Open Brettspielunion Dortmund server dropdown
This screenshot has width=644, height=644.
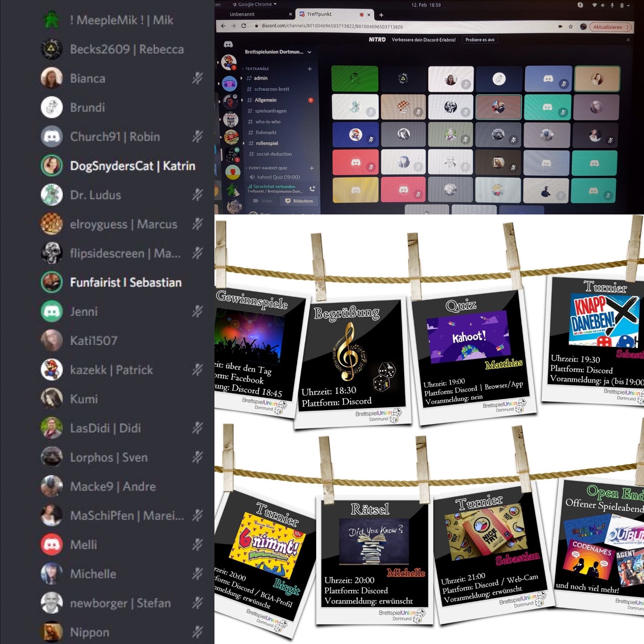click(278, 52)
